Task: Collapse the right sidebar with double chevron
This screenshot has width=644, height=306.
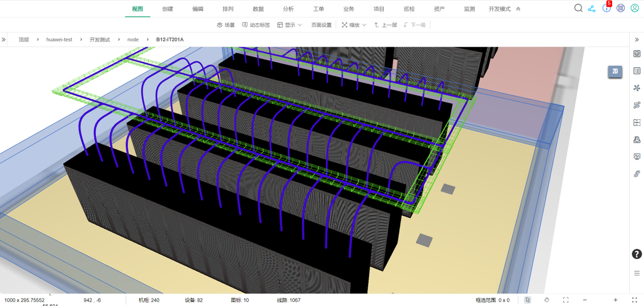Action: 637,40
